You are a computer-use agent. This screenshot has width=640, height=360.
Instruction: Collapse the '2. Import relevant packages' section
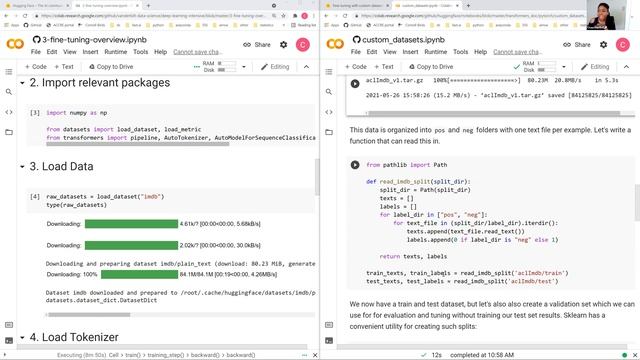pos(22,83)
